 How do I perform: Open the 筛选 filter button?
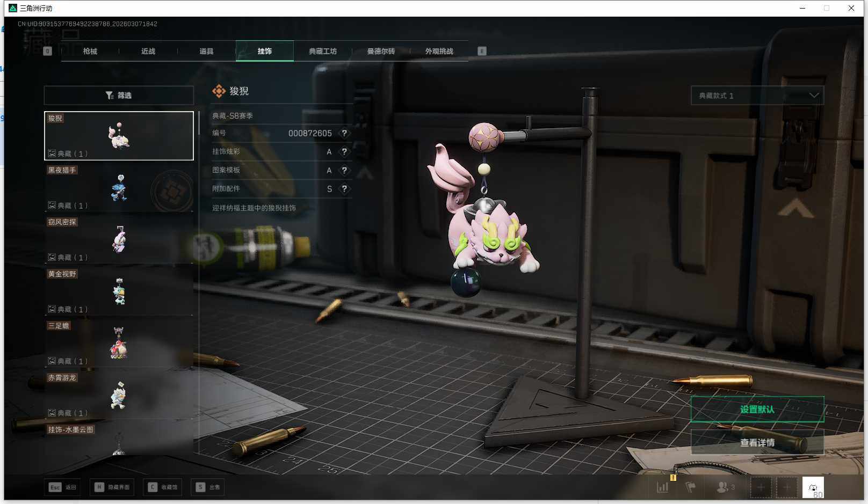(119, 96)
